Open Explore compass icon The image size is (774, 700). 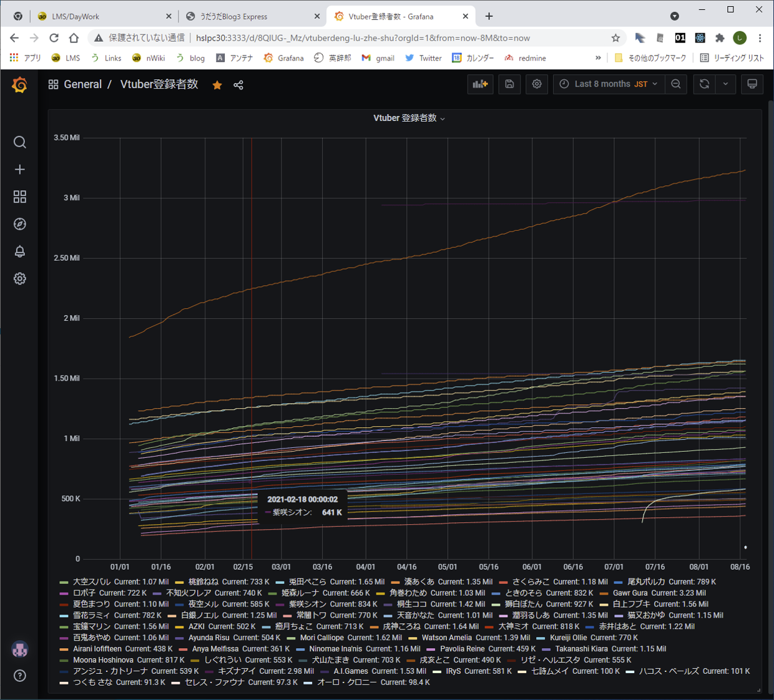tap(20, 224)
